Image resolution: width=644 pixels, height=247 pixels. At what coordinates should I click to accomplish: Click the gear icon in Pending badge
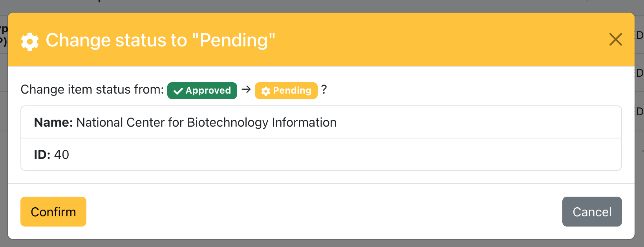tap(266, 91)
